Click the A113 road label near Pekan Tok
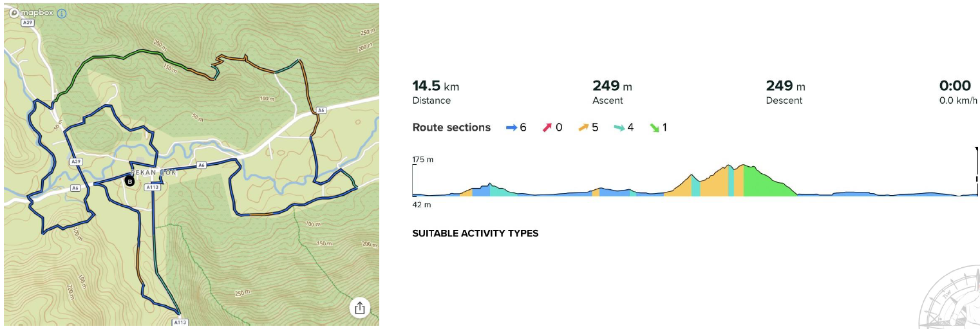The height and width of the screenshot is (329, 980). click(153, 187)
